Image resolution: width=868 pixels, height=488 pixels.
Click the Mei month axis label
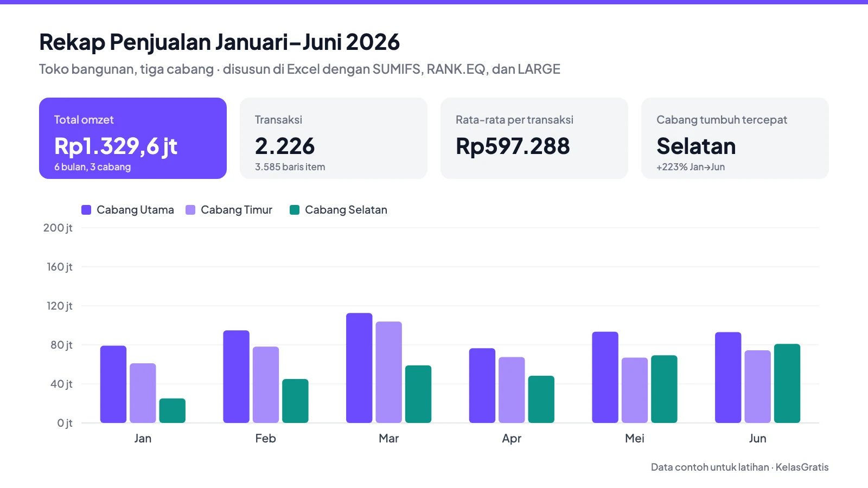tap(635, 438)
